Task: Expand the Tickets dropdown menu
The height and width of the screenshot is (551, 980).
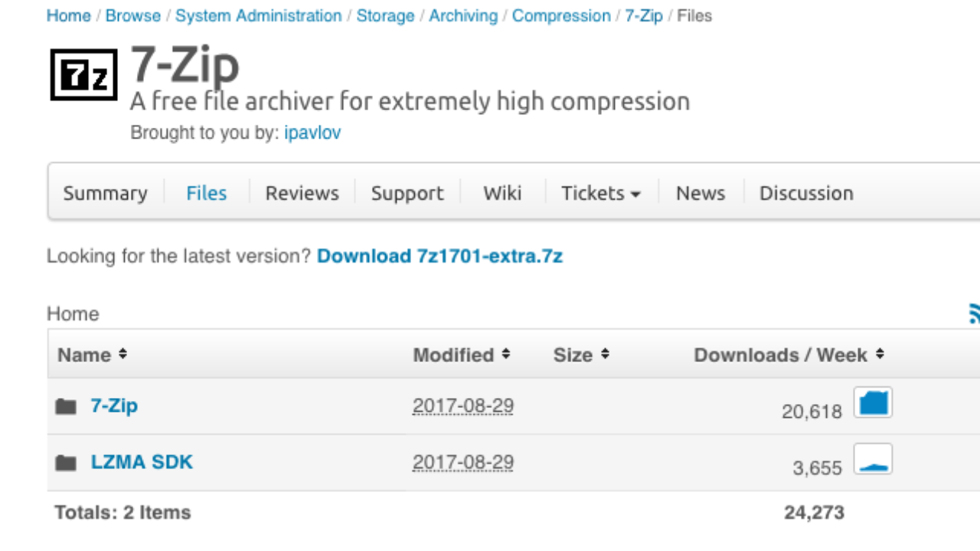Action: click(601, 194)
